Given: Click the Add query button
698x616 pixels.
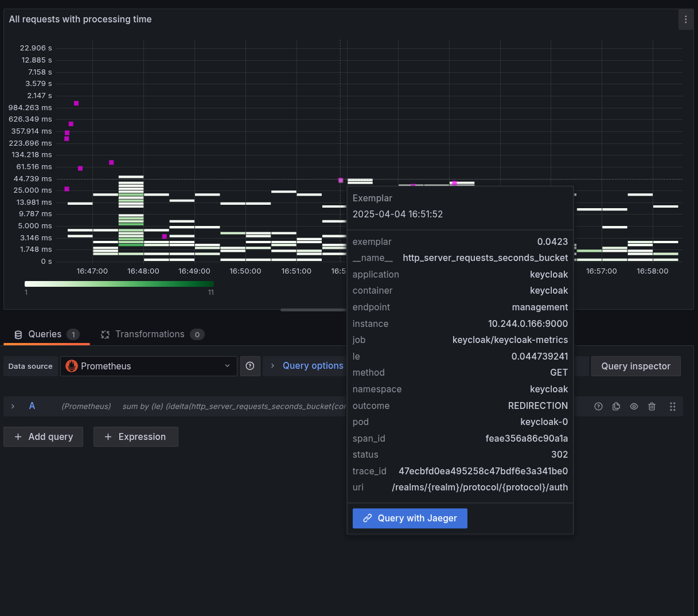Looking at the screenshot, I should click(x=43, y=436).
